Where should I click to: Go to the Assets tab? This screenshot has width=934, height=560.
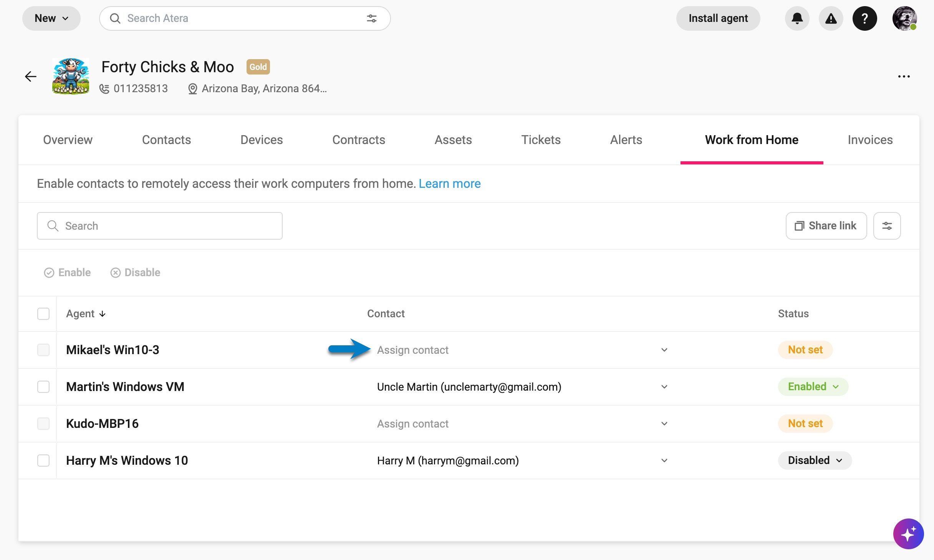tap(453, 140)
